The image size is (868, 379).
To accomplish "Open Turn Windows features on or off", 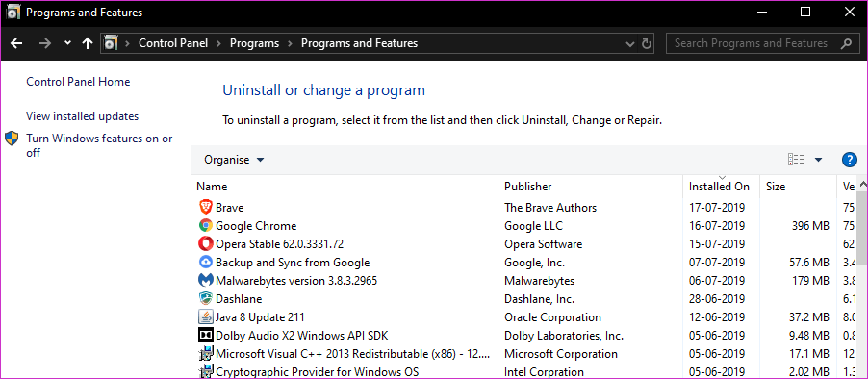I will point(99,145).
